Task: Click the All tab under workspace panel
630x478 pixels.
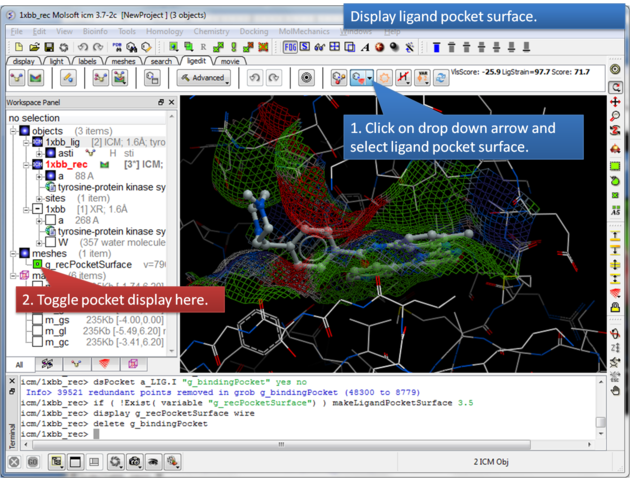Action: 18,365
